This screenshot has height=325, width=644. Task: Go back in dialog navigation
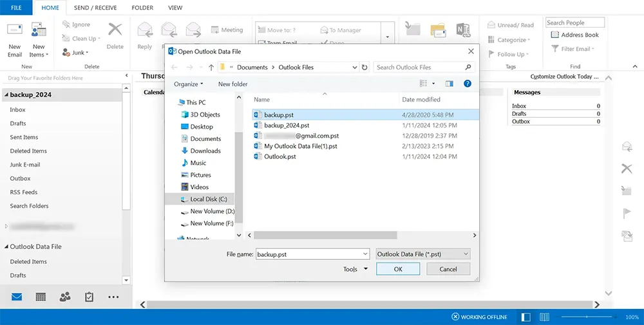(175, 68)
